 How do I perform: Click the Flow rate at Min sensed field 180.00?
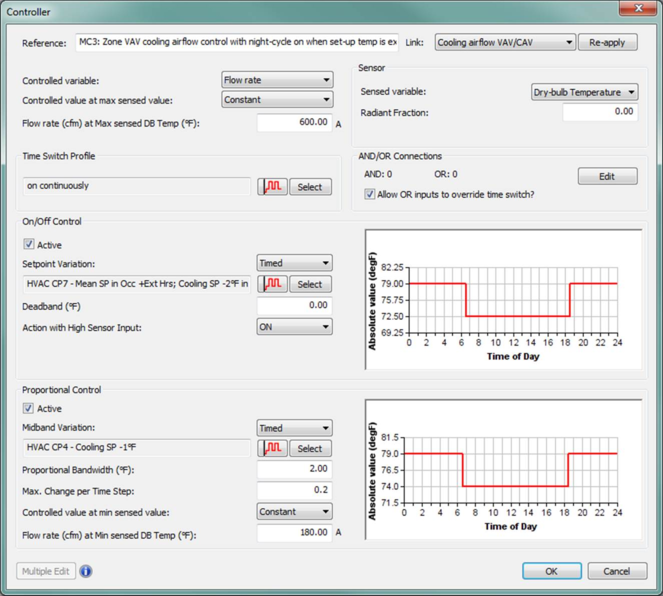(x=295, y=533)
